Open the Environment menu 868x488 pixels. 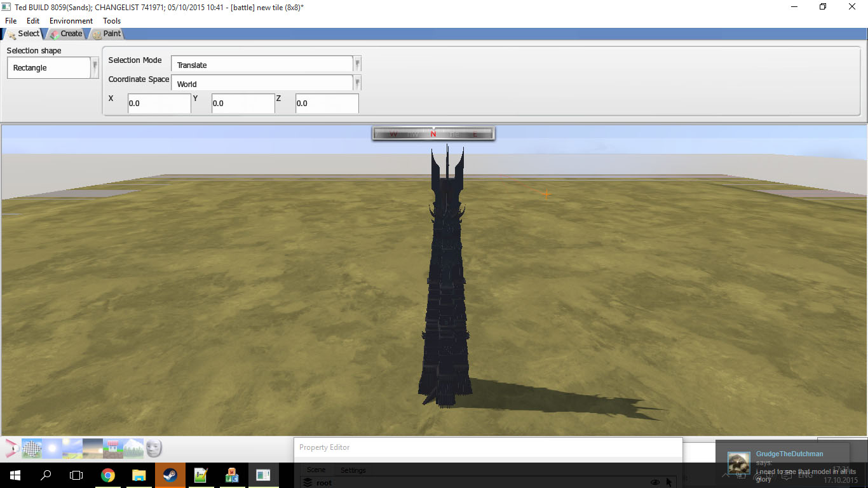[71, 21]
